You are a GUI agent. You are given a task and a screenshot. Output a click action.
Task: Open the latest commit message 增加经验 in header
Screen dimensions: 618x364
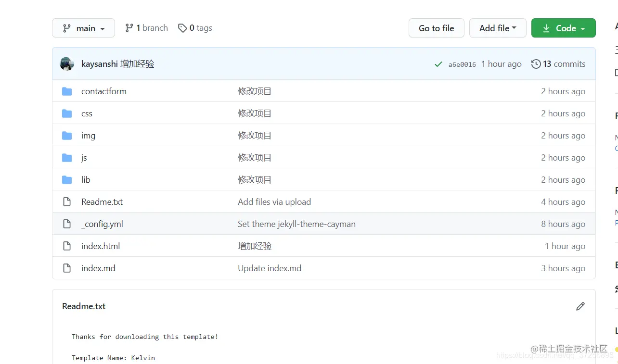(137, 64)
